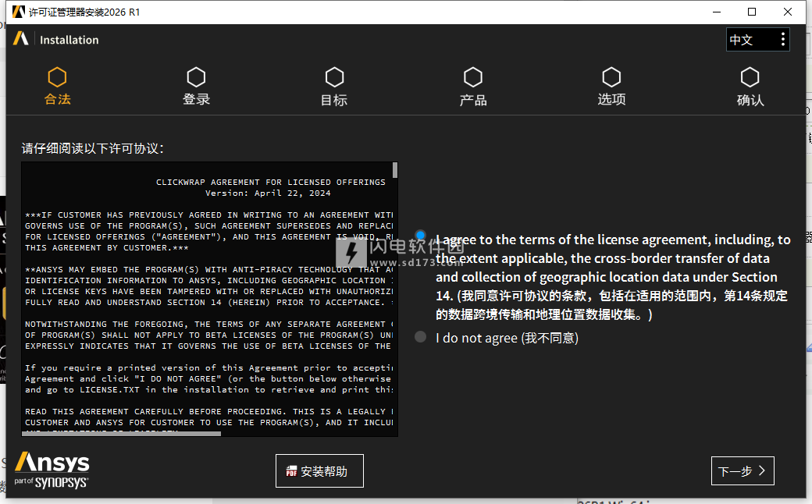The width and height of the screenshot is (812, 504).
Task: Click the 登录 step hexagon icon
Action: (196, 77)
